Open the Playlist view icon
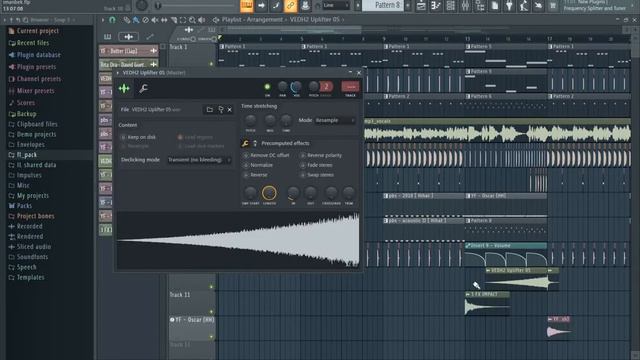Viewport: 640px width, 360px height. 421,6
